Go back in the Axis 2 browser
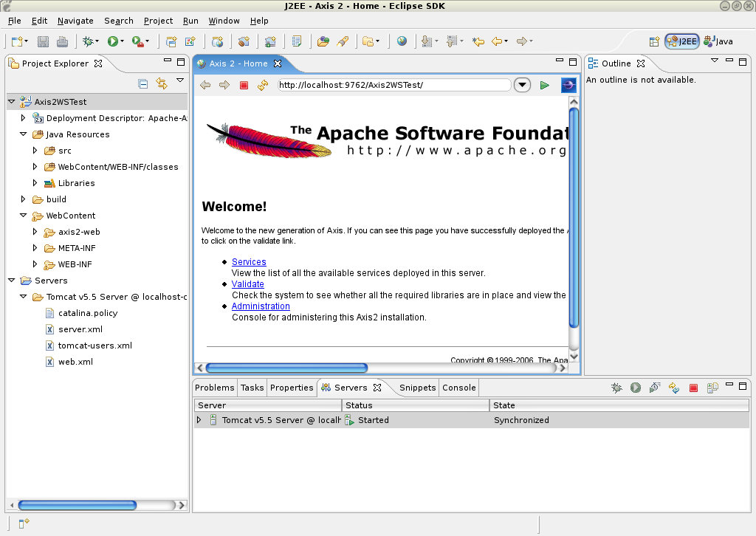This screenshot has height=536, width=756. pos(205,86)
